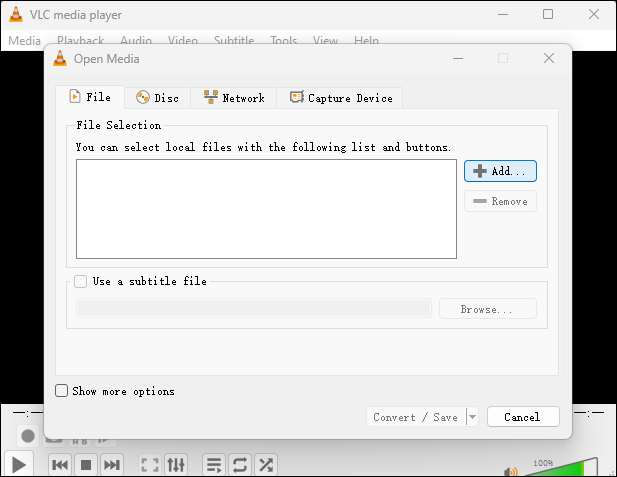
Task: Toggle the playlist view icon
Action: (213, 465)
